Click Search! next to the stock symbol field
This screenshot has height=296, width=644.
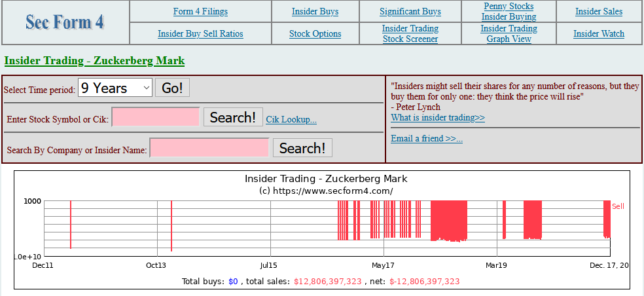(x=233, y=117)
